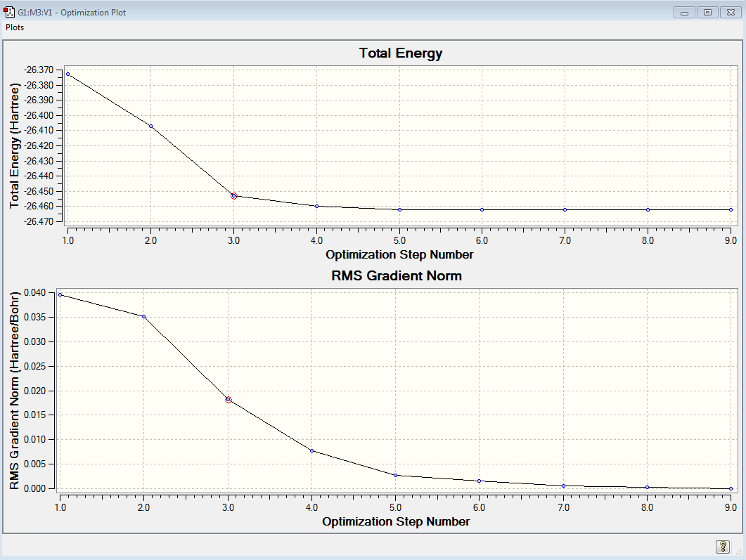Click the -26.420 energy axis value

pyautogui.click(x=39, y=146)
